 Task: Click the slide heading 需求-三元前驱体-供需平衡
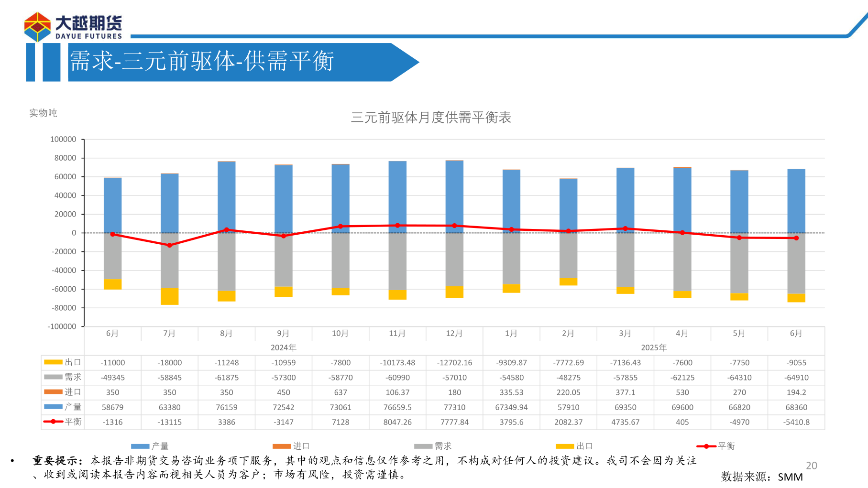[202, 62]
